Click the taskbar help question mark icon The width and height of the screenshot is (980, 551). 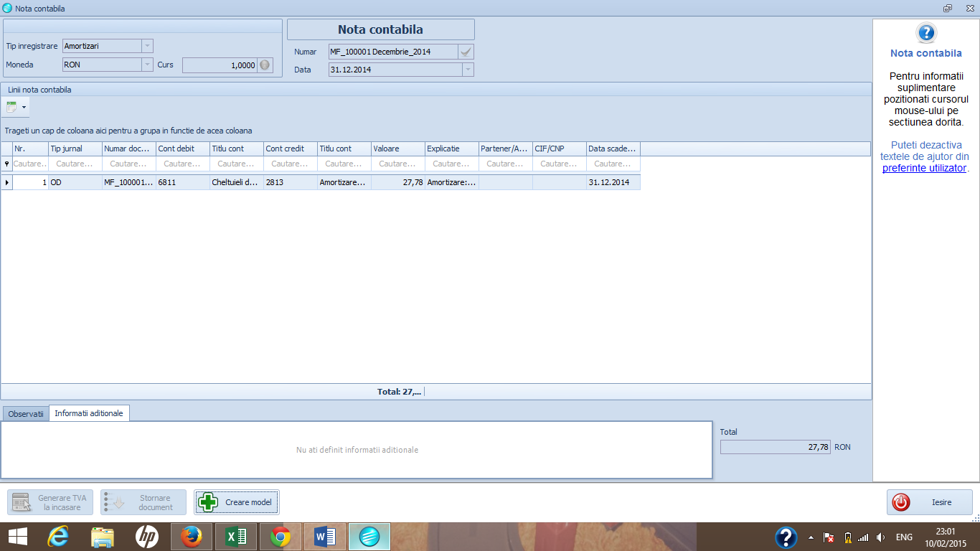click(x=786, y=537)
